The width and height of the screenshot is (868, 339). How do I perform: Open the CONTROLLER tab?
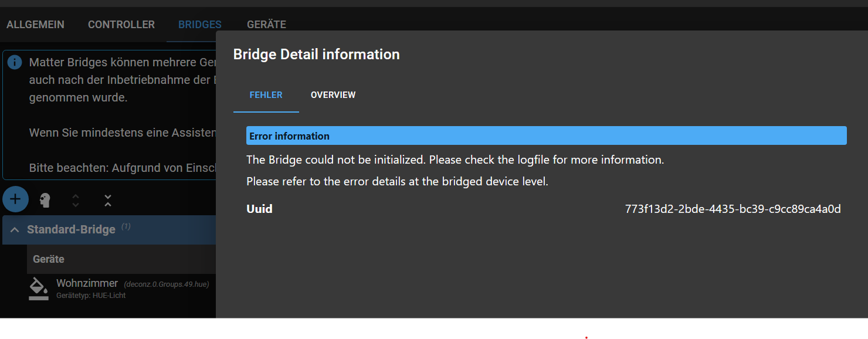pyautogui.click(x=121, y=25)
